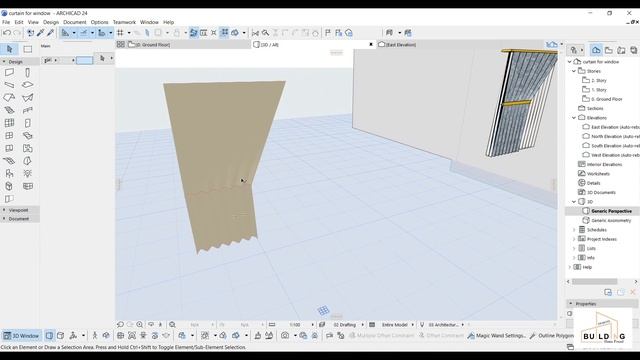
Task: Toggle Grid Snap hash icon
Action: coord(120,33)
